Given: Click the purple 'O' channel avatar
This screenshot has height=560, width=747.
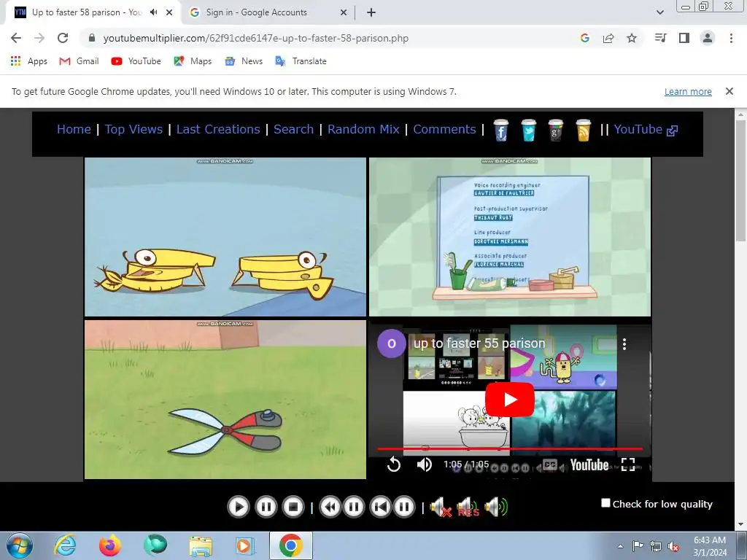Looking at the screenshot, I should tap(392, 343).
